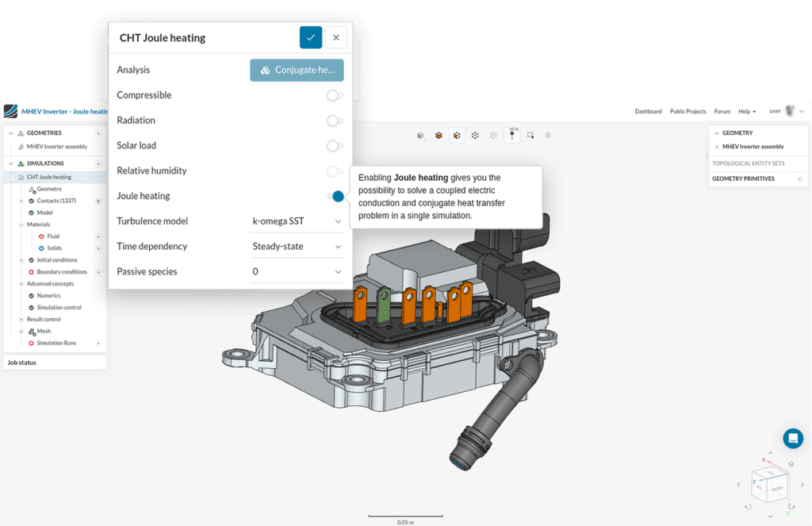Click the rightmost gear icon in the viewer toolbar
The image size is (812, 526).
point(549,135)
